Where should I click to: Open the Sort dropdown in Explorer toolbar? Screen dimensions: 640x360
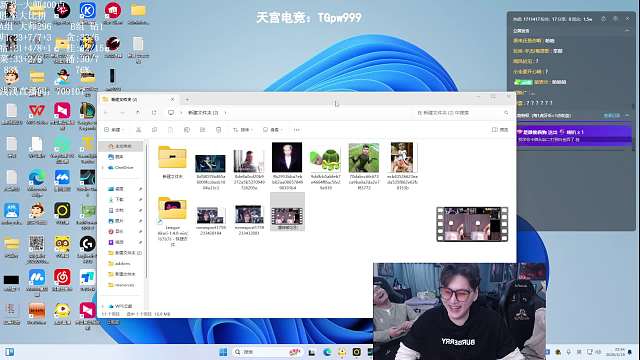[x=242, y=130]
